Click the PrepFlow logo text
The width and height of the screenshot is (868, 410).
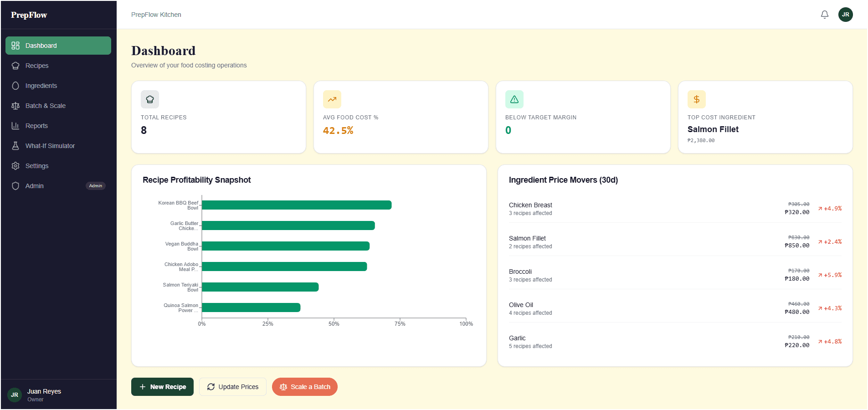coord(29,15)
